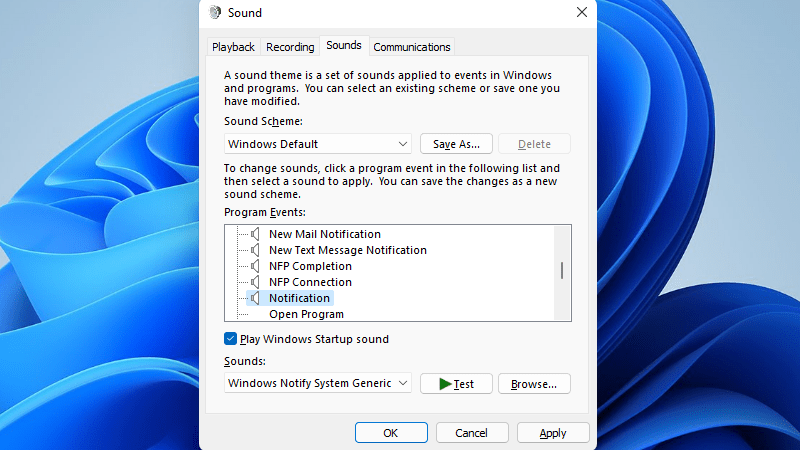800x450 pixels.
Task: Switch to the Recording tab
Action: [x=290, y=47]
